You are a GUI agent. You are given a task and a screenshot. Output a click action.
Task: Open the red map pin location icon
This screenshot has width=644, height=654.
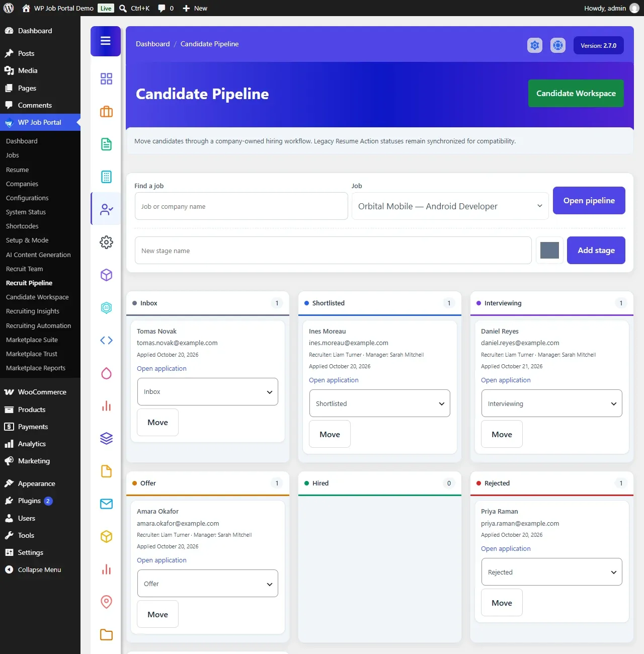pyautogui.click(x=106, y=602)
